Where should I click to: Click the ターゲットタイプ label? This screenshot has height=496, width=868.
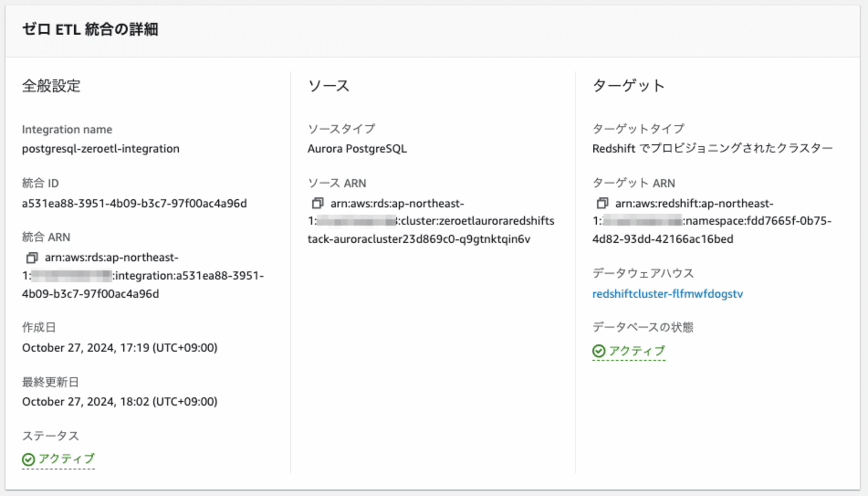638,129
